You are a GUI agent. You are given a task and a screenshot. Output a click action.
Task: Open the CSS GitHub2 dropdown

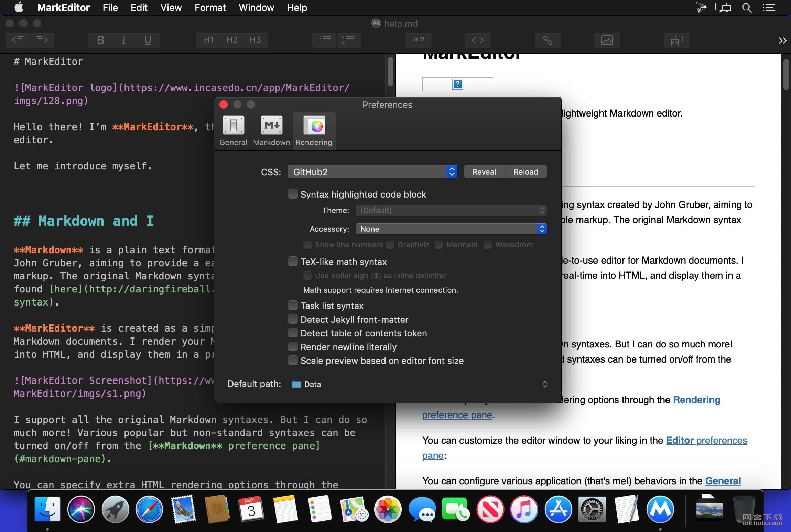coord(372,171)
